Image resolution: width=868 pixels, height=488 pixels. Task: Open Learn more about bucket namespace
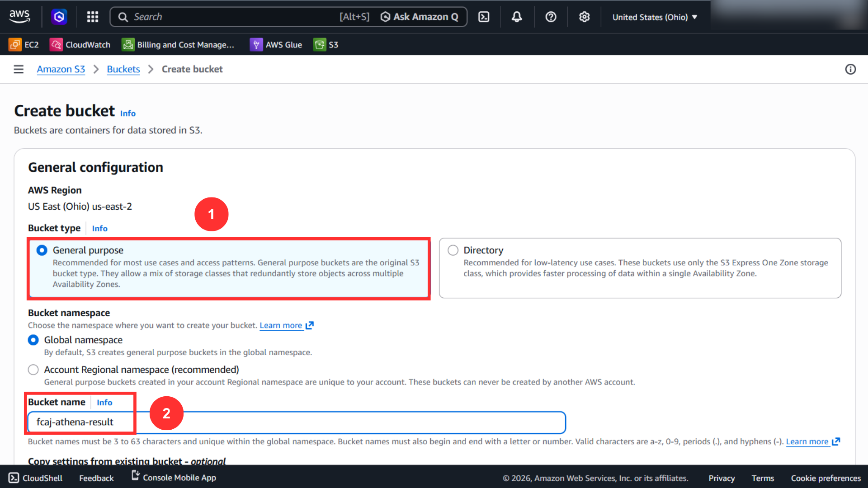tap(281, 325)
